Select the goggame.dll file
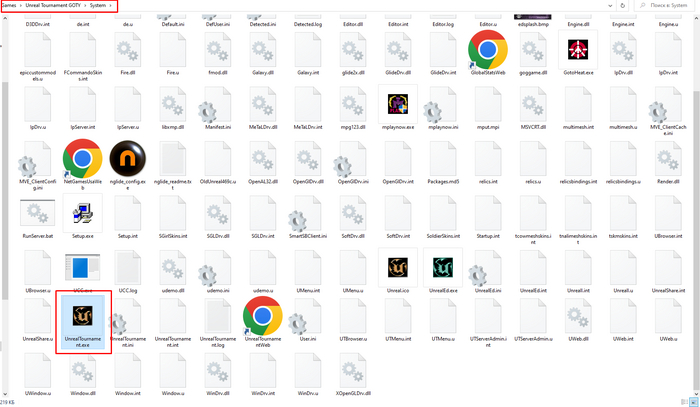 (x=533, y=54)
